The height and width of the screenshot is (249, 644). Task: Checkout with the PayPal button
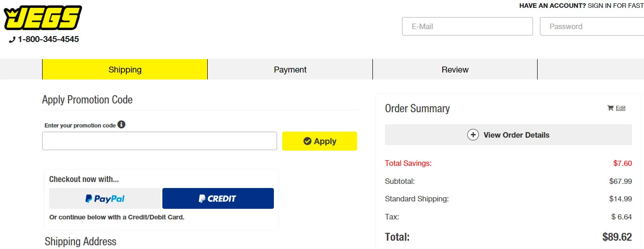[x=105, y=199]
